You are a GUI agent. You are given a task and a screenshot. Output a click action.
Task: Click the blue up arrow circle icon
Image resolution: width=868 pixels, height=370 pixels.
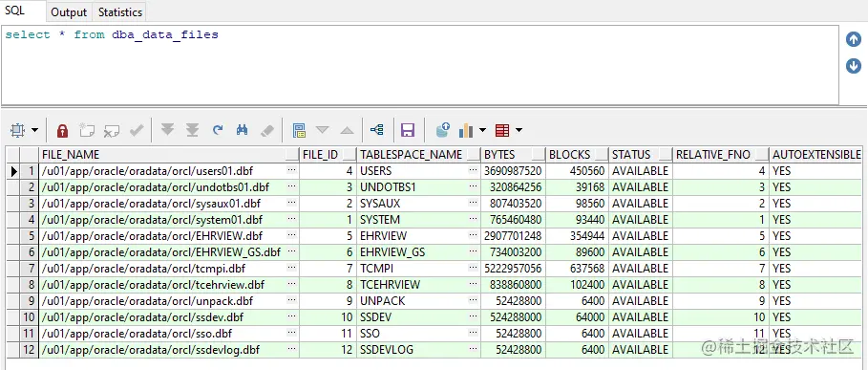click(854, 40)
